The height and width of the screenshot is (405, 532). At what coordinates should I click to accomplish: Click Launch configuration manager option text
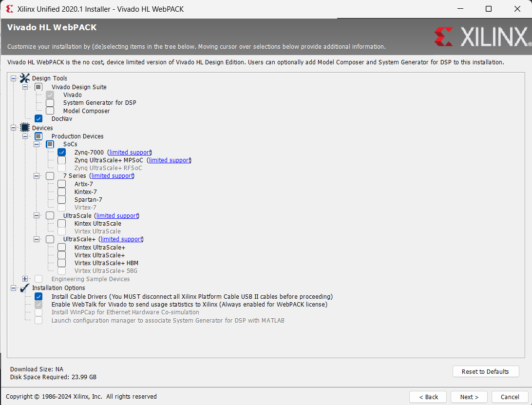(x=168, y=321)
